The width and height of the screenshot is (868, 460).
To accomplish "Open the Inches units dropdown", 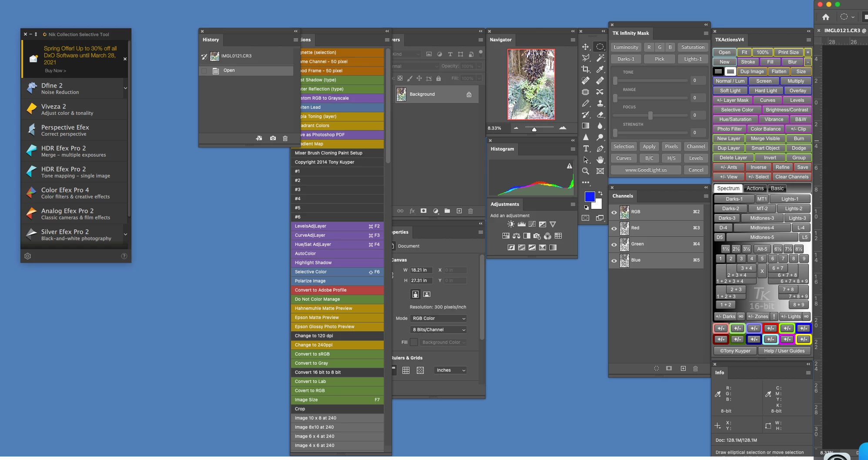I will click(450, 370).
